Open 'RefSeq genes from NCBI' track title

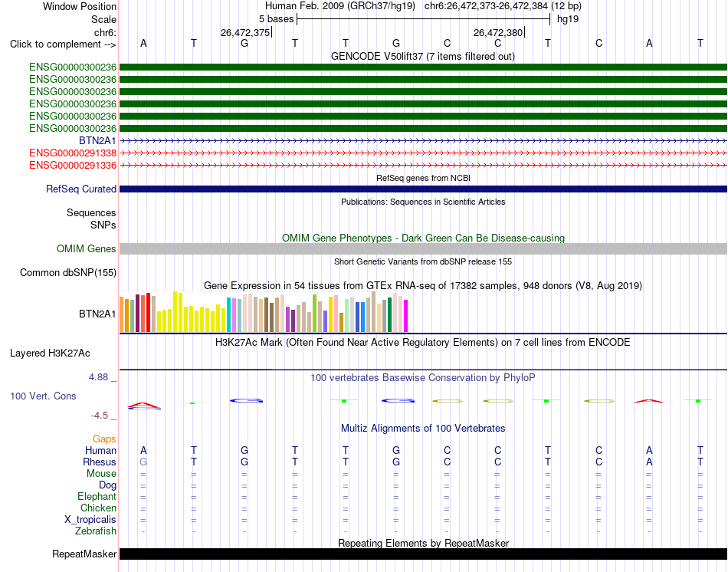(x=423, y=178)
